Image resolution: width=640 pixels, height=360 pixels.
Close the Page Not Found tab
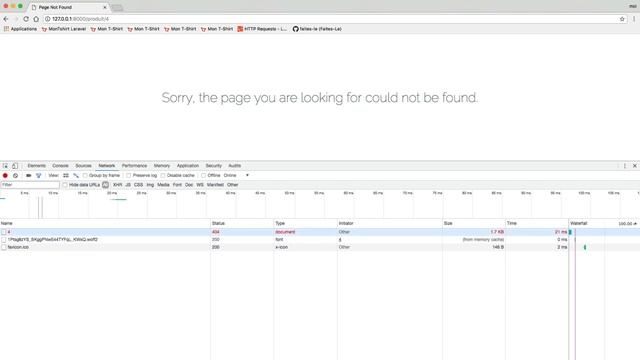(x=105, y=7)
